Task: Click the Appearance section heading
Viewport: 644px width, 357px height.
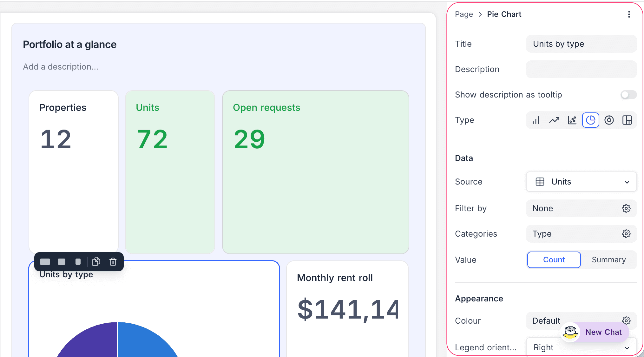Action: (479, 299)
